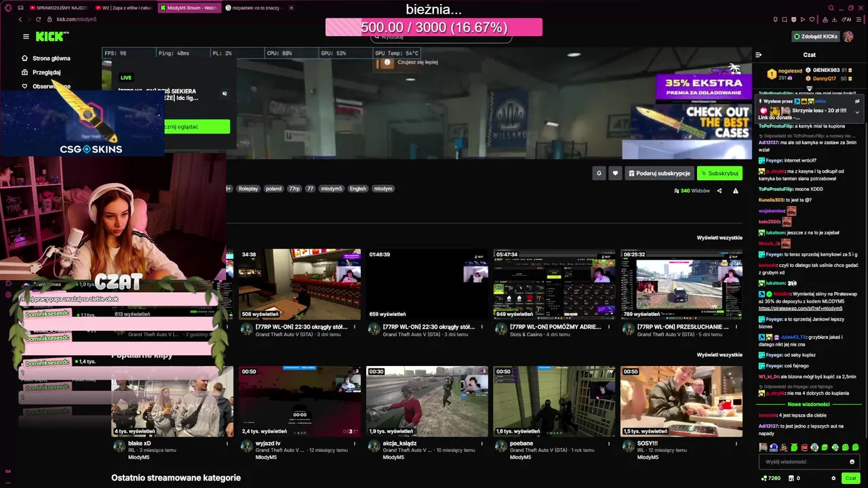Screen dimensions: 868x488
Task: Click the notification bell for this channel
Action: (599, 174)
